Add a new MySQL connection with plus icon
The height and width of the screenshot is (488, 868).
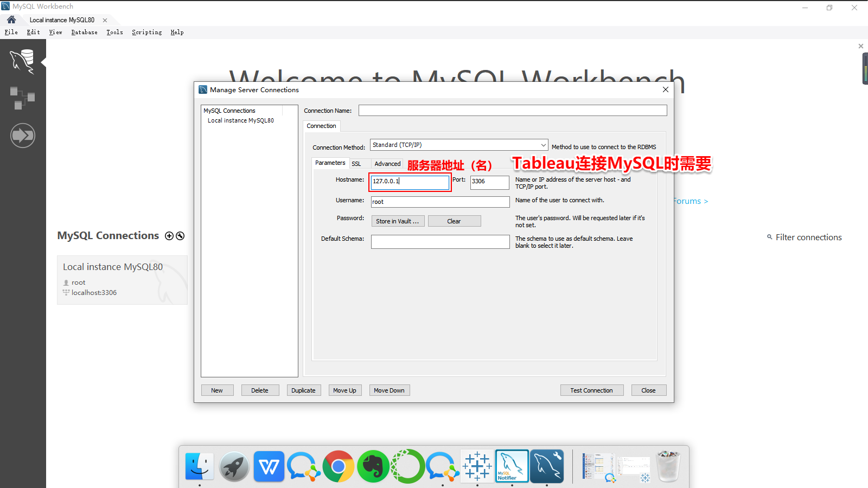coord(169,236)
